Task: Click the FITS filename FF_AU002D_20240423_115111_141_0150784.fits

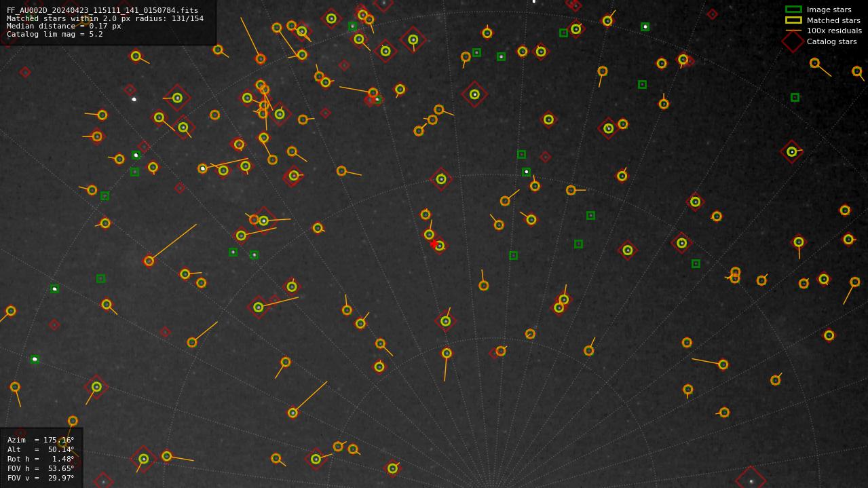Action: tap(102, 10)
